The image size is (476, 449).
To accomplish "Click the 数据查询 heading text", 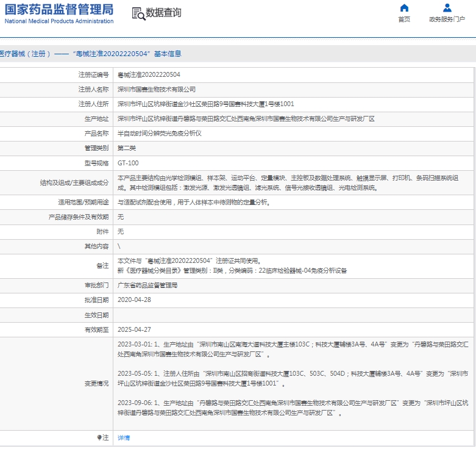I will click(163, 13).
